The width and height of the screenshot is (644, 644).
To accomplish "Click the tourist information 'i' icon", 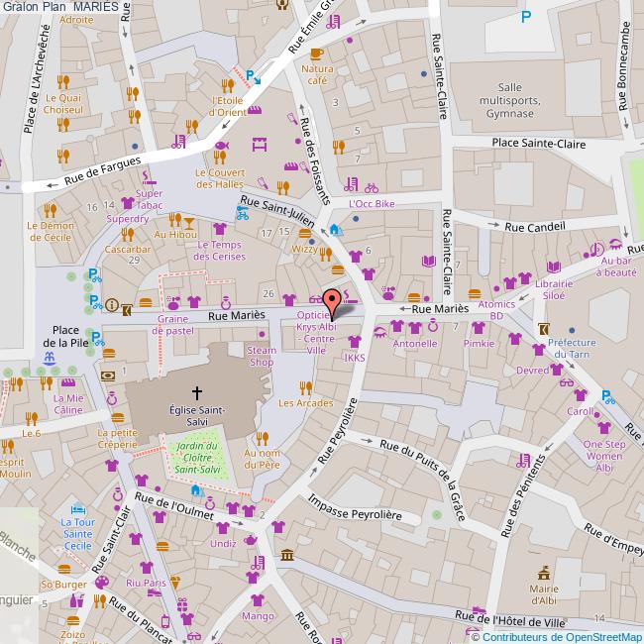I will tap(112, 305).
